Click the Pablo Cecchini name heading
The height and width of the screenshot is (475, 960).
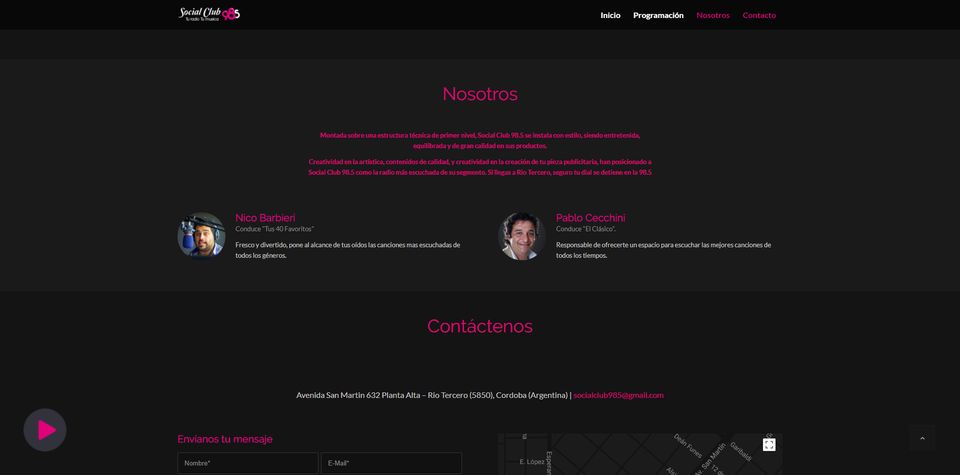coord(590,218)
